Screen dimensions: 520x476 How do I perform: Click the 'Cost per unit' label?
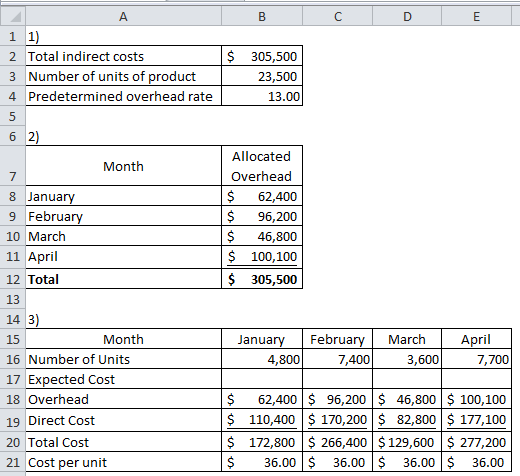click(123, 462)
